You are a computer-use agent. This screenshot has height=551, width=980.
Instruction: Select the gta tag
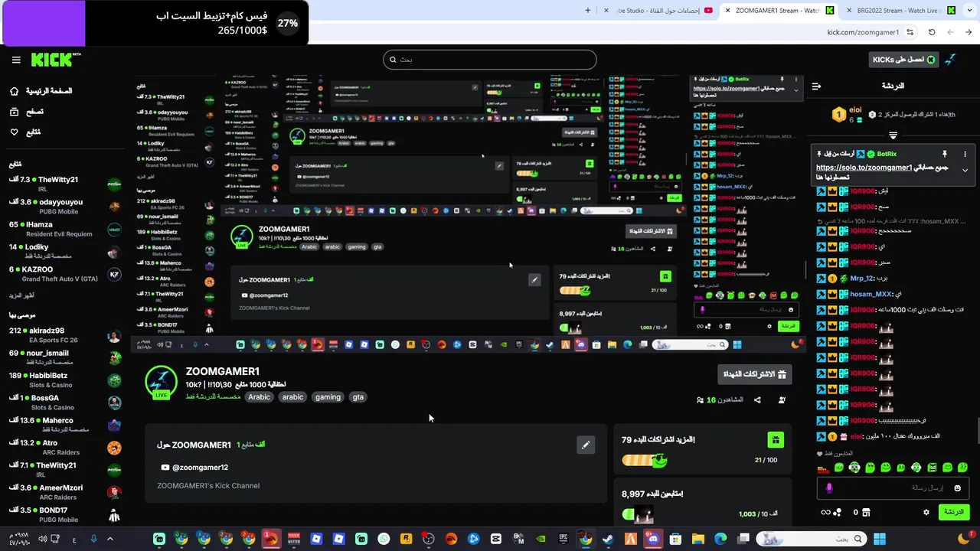(x=358, y=397)
